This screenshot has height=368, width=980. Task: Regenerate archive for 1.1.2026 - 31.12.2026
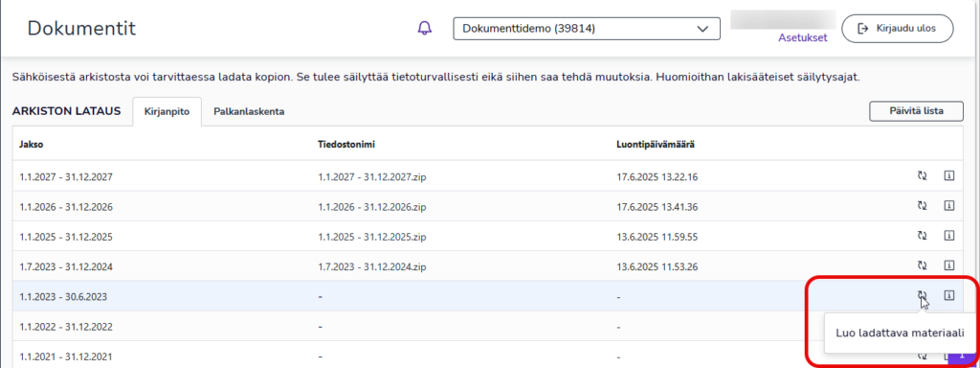pos(922,206)
